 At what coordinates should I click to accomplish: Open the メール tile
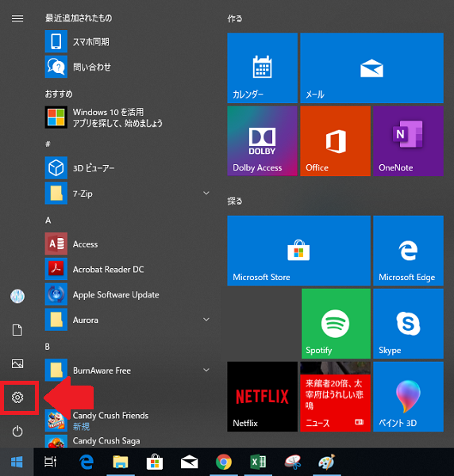click(x=371, y=68)
